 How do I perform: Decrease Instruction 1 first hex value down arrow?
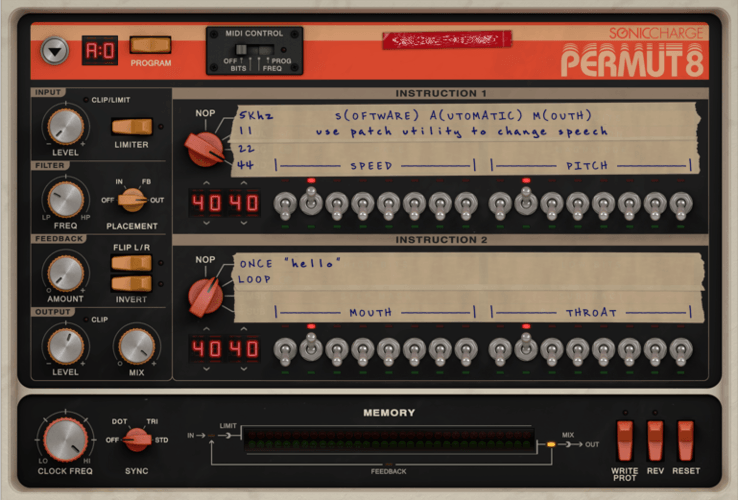point(207,223)
